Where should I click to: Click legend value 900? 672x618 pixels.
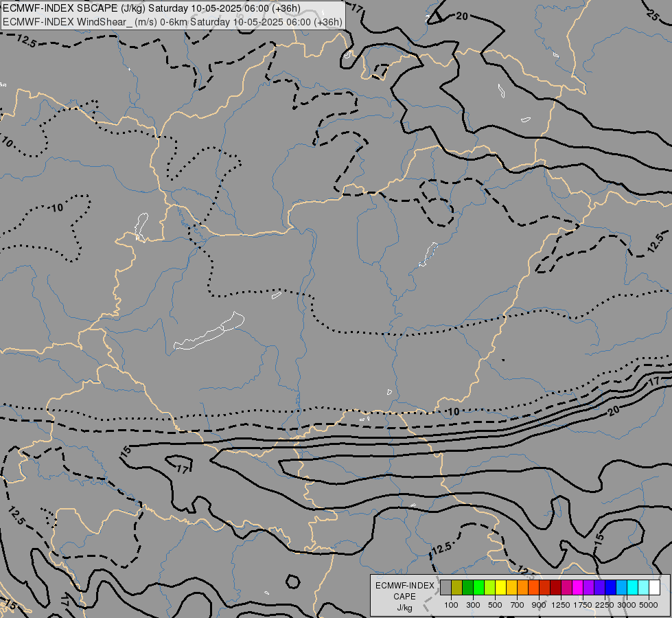[x=539, y=605]
